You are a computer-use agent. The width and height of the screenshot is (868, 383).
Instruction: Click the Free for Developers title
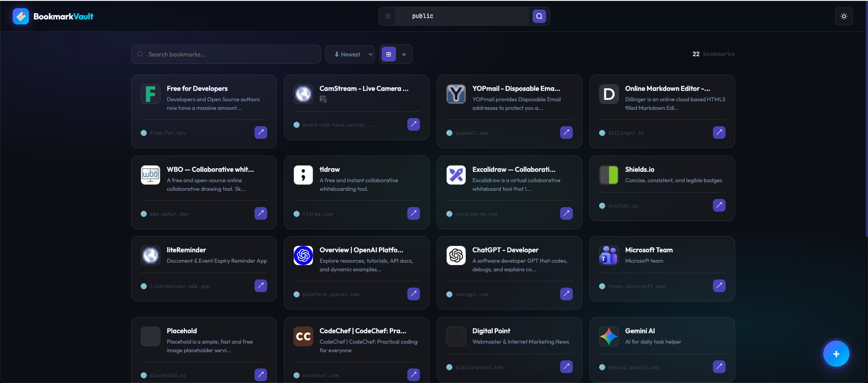click(x=197, y=89)
